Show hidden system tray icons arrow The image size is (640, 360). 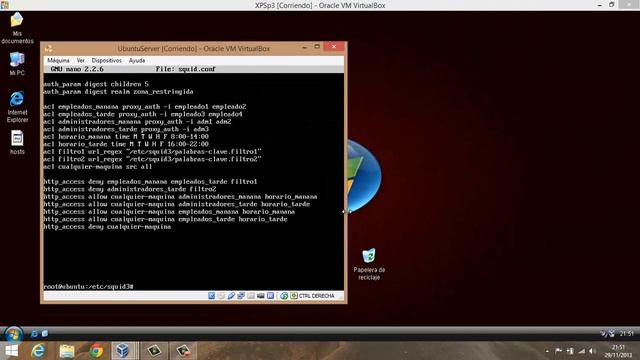(x=547, y=351)
